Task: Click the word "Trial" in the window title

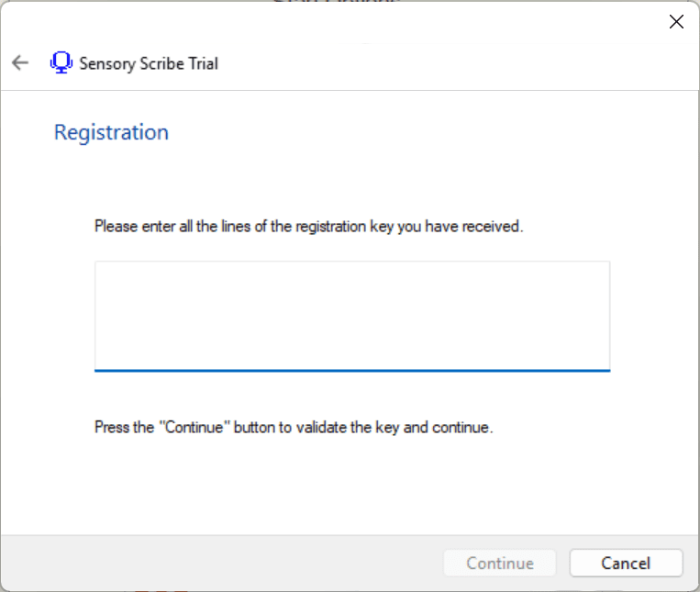Action: tap(202, 63)
